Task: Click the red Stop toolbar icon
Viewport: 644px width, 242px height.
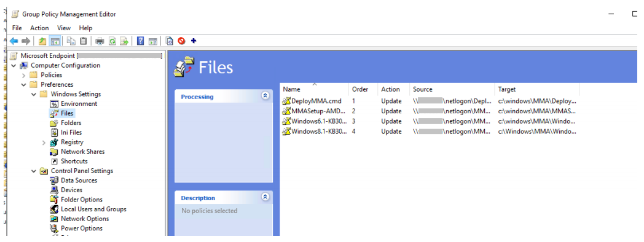Action: pyautogui.click(x=181, y=41)
